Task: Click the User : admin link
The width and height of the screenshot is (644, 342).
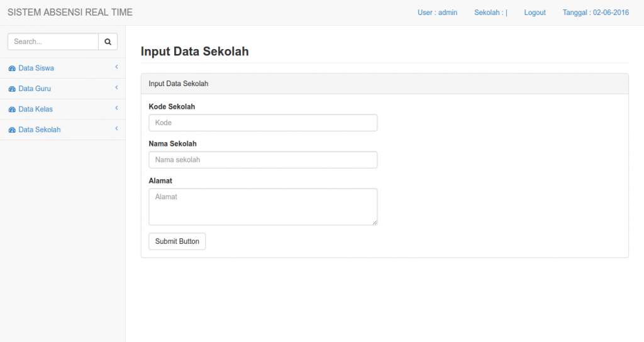Action: tap(438, 13)
